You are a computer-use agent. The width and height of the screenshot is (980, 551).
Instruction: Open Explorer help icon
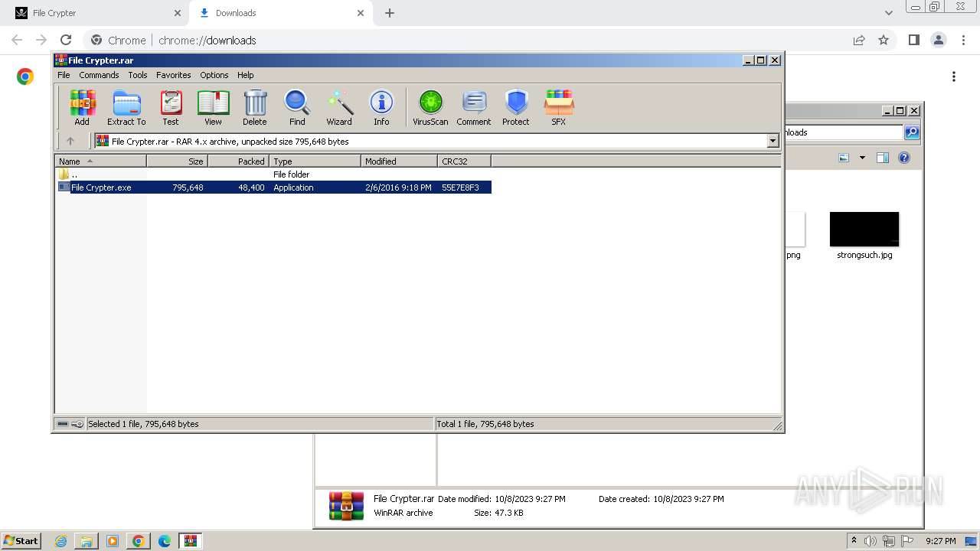click(x=904, y=158)
